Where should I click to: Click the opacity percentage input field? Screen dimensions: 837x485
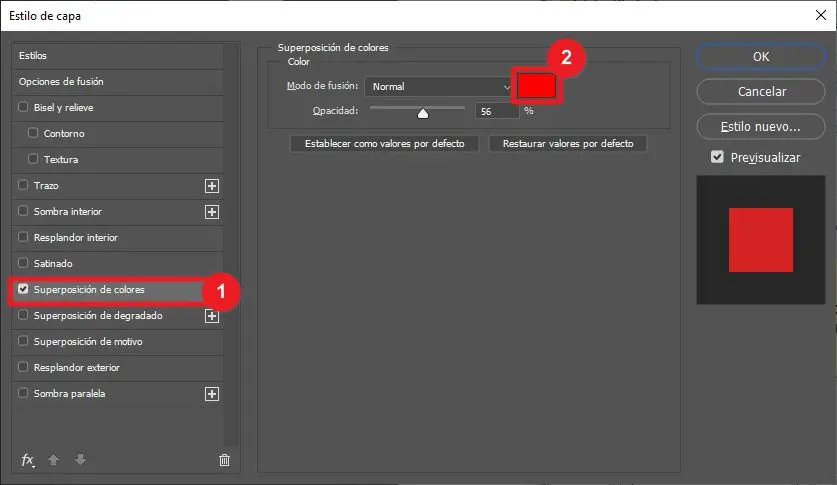click(x=496, y=112)
